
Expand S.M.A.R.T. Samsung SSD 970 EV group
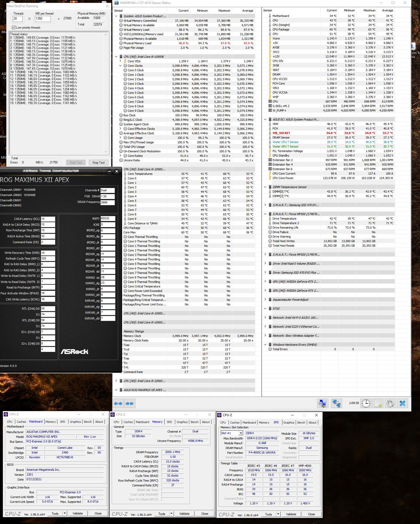[x=265, y=205]
